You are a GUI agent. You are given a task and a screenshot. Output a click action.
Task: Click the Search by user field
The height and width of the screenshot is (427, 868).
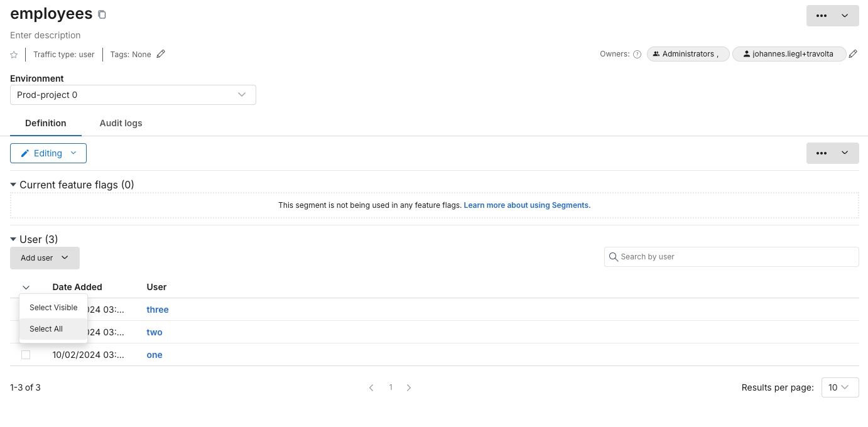click(x=731, y=257)
